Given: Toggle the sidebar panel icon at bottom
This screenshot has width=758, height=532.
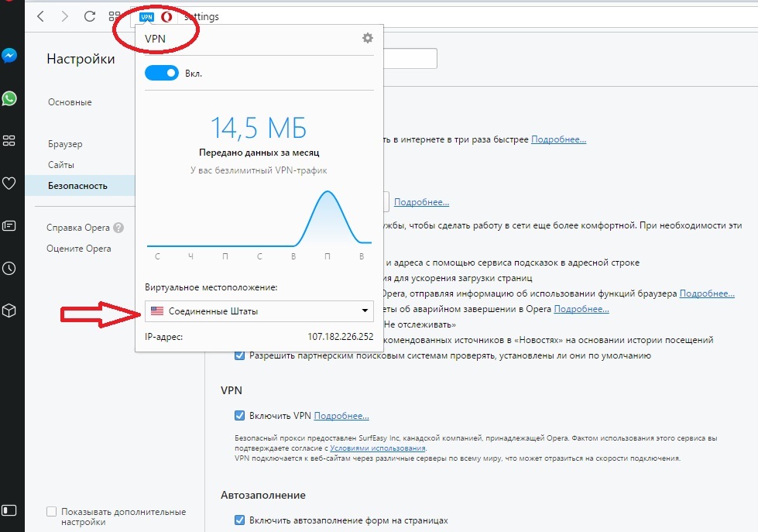Looking at the screenshot, I should coord(9,510).
